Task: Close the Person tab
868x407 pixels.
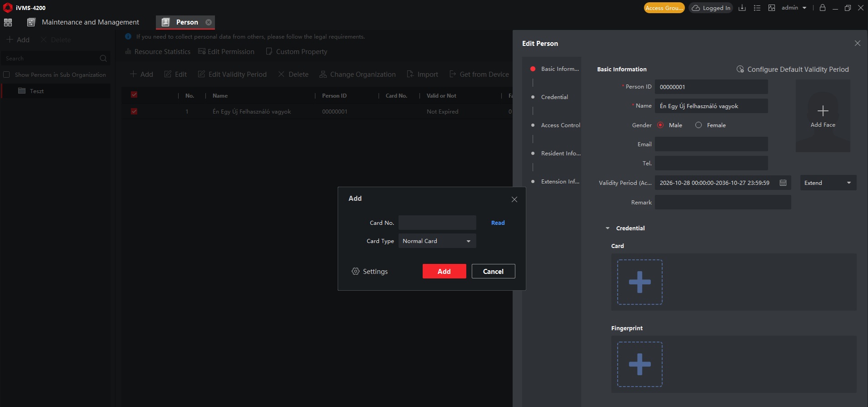Action: click(209, 22)
